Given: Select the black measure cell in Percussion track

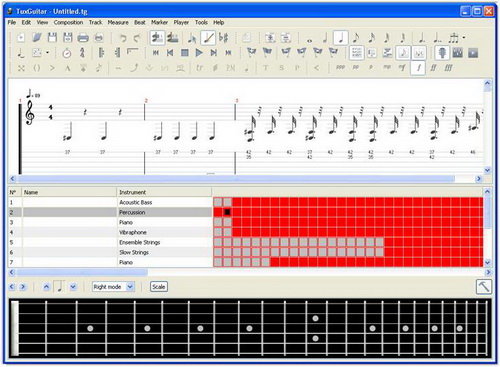Looking at the screenshot, I should 227,212.
